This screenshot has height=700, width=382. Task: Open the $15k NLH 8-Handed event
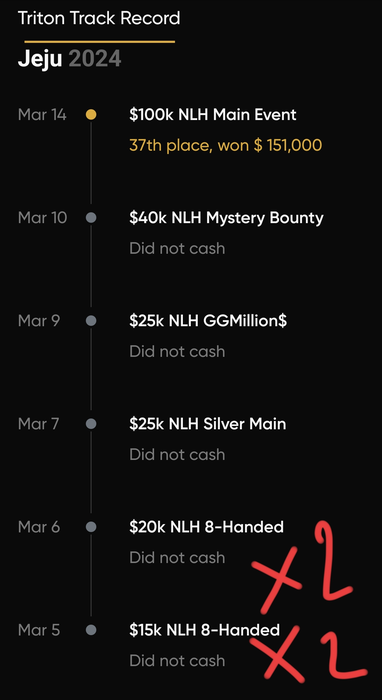204,630
